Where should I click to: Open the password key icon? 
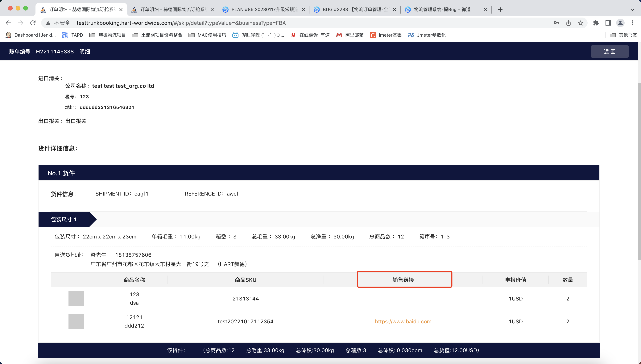556,23
